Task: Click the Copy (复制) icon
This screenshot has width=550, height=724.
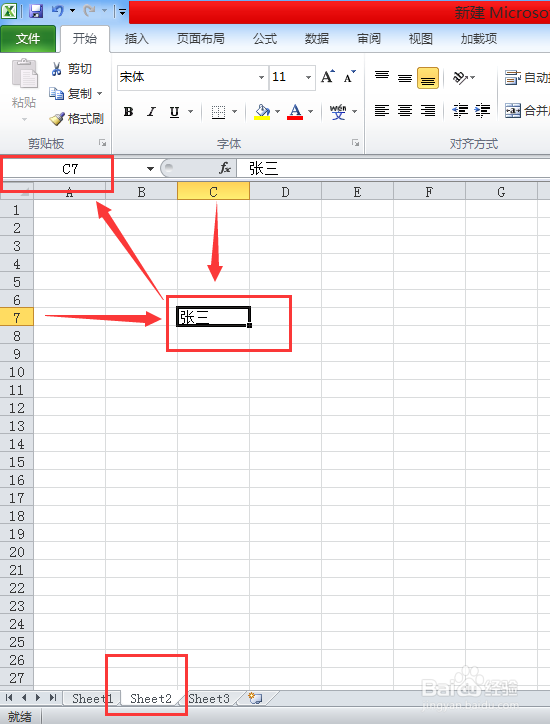Action: [56, 94]
